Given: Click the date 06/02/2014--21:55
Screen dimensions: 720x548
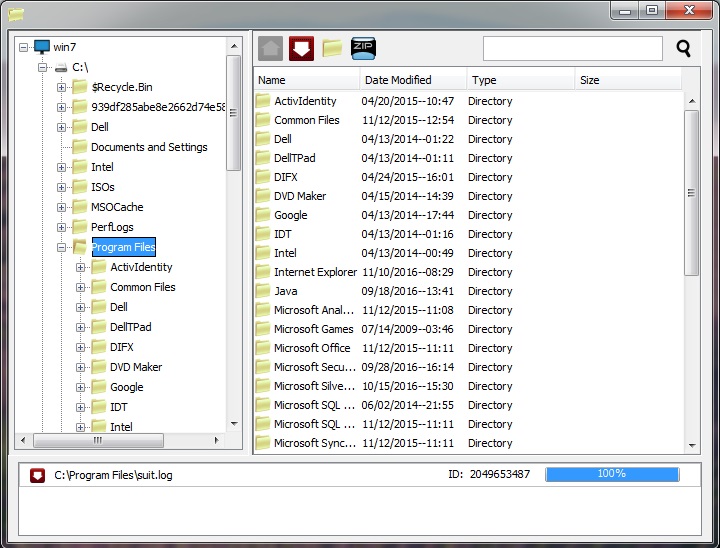Looking at the screenshot, I should [407, 405].
